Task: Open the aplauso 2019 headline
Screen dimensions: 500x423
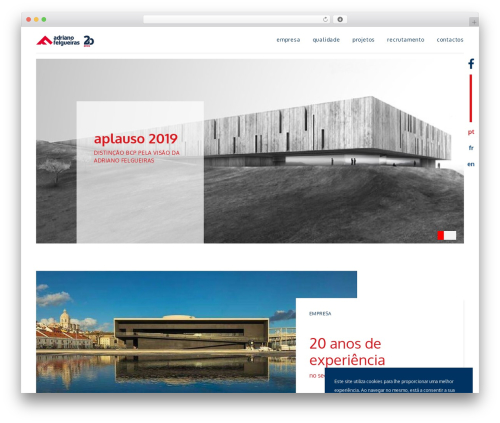Action: click(136, 139)
